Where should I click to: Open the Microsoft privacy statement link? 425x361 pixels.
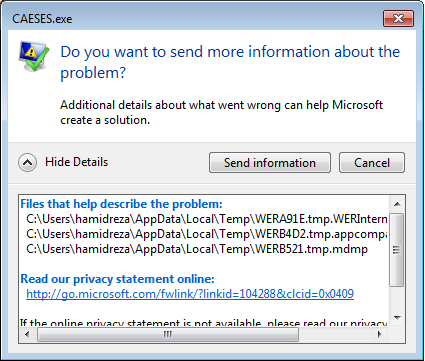pos(190,294)
